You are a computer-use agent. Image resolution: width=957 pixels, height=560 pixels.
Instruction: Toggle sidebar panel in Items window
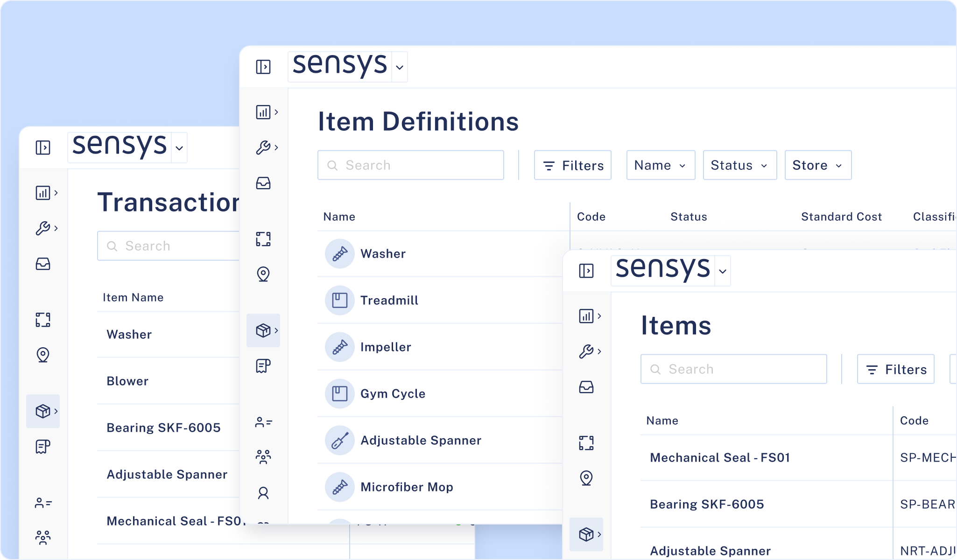click(x=586, y=271)
